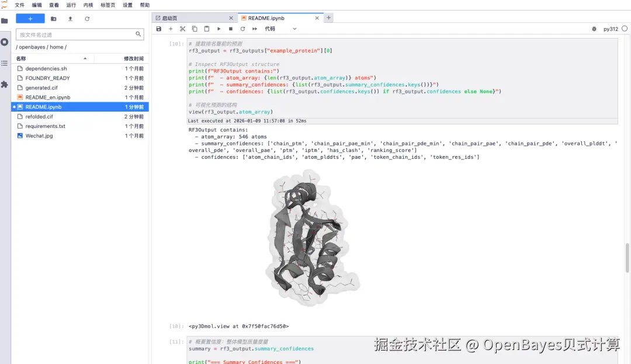
Task: Click the notebook vertical scrollbar
Action: pyautogui.click(x=627, y=258)
